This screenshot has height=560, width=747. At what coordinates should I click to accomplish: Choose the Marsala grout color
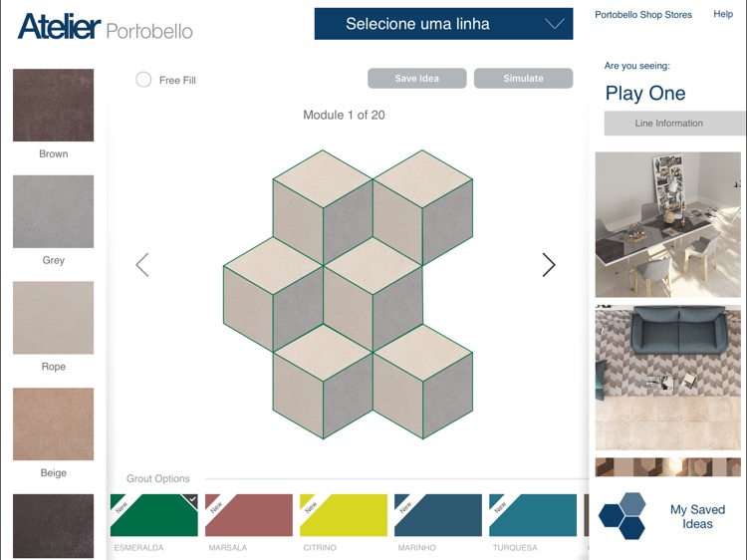249,515
